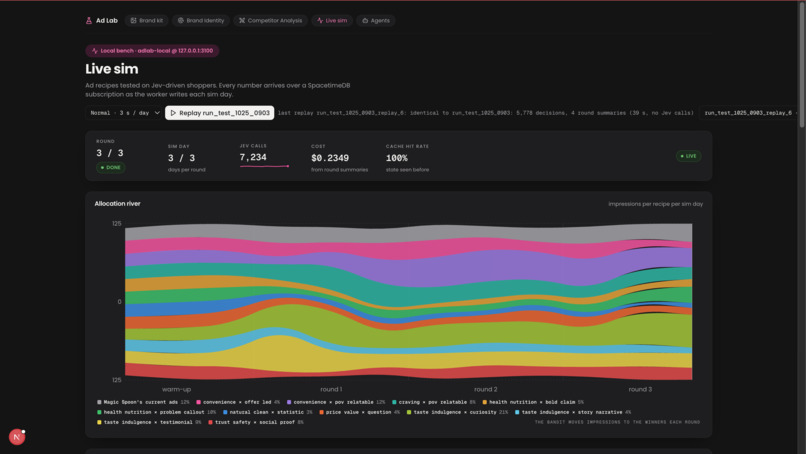Screen dimensions: 806x454
Task: Click the Jev calls sparkline under 7,234
Action: click(264, 166)
